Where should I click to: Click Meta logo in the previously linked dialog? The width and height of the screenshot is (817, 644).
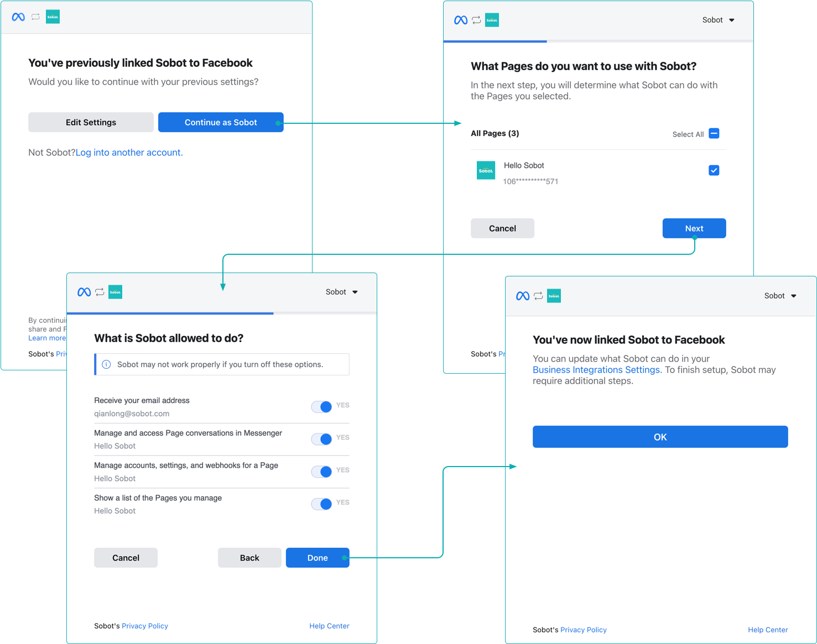point(18,17)
